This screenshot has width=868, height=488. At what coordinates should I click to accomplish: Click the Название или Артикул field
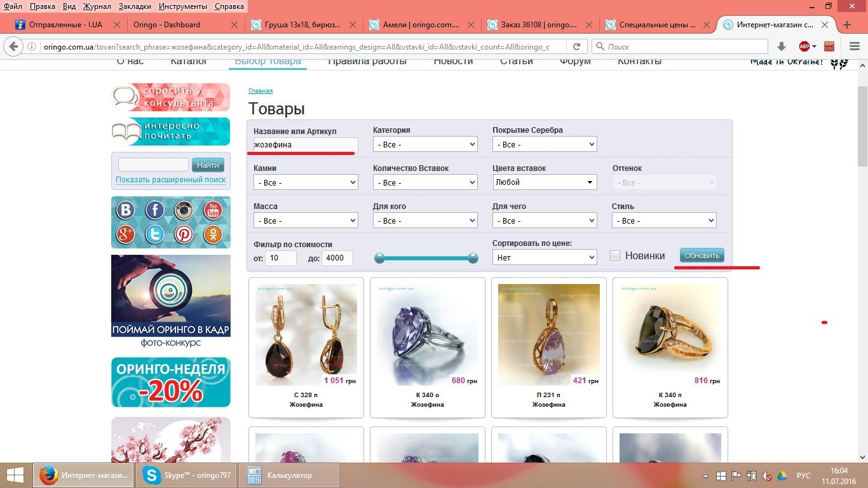(306, 144)
